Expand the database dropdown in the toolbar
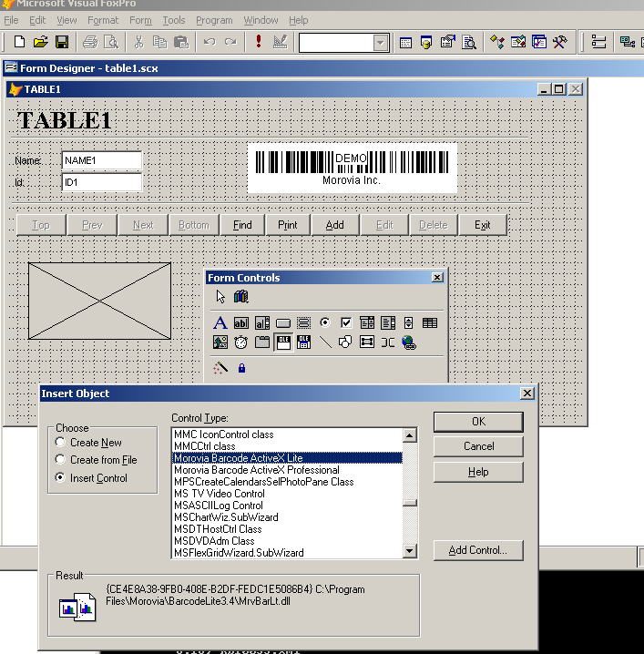 click(x=380, y=43)
